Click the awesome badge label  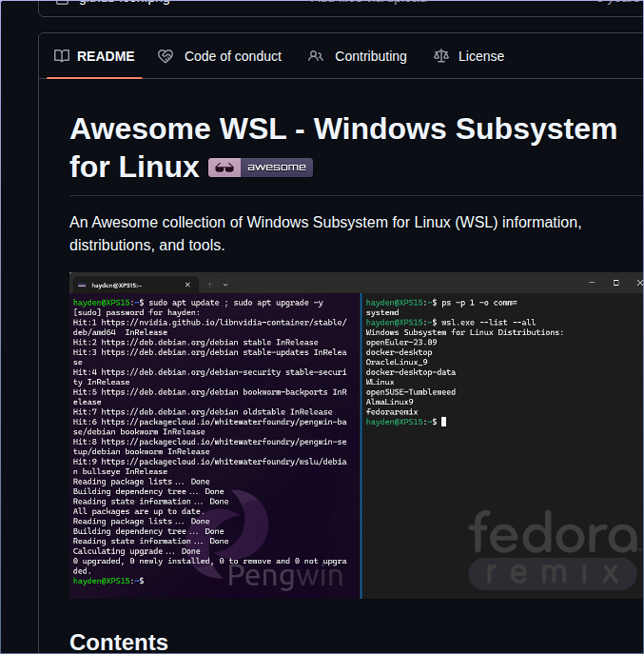click(x=277, y=168)
